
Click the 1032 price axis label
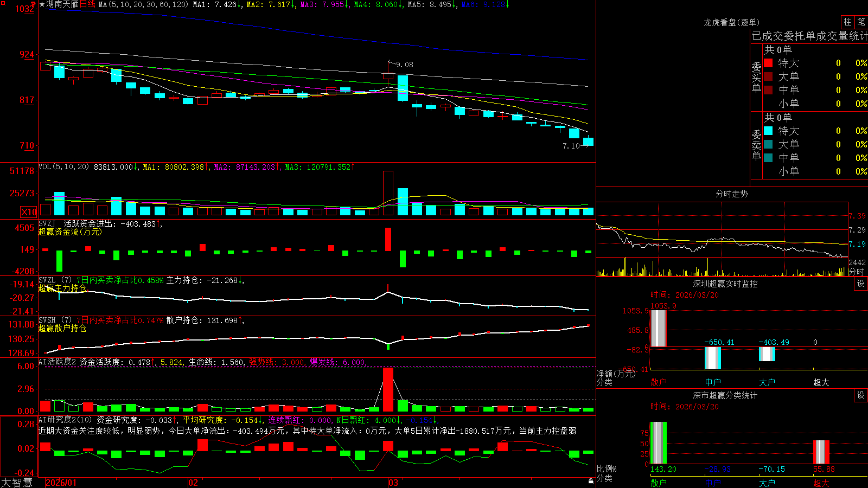coord(25,9)
